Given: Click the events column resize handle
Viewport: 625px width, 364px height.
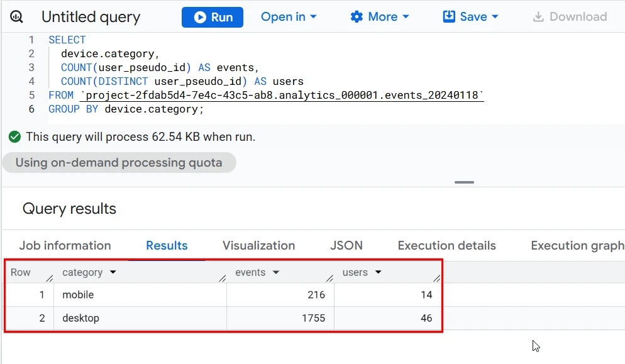Looking at the screenshot, I should point(329,278).
